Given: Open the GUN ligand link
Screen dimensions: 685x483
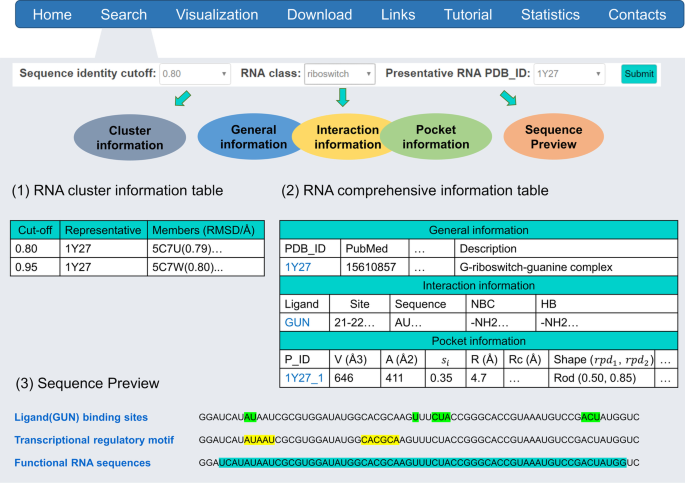Looking at the screenshot, I should [297, 323].
